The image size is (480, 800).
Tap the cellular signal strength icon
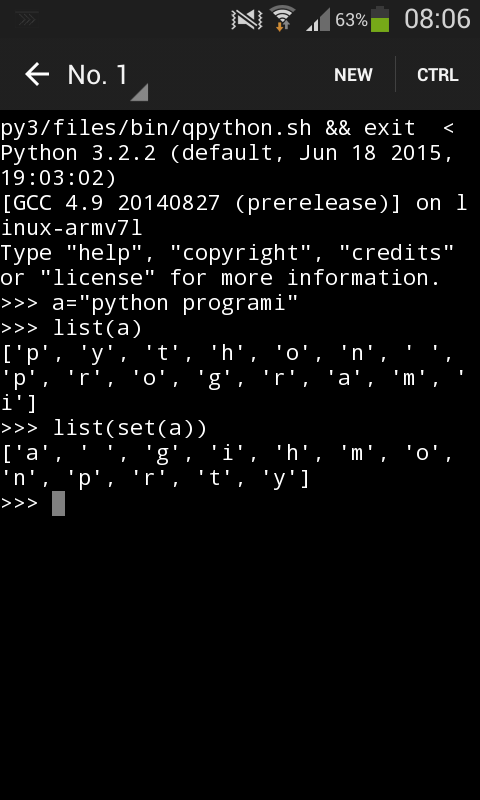point(318,20)
